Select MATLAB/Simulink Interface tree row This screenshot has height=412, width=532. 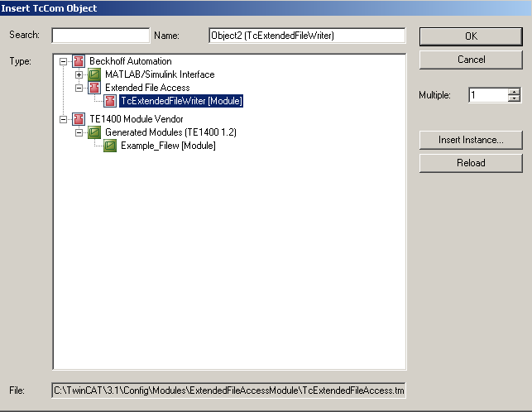160,74
